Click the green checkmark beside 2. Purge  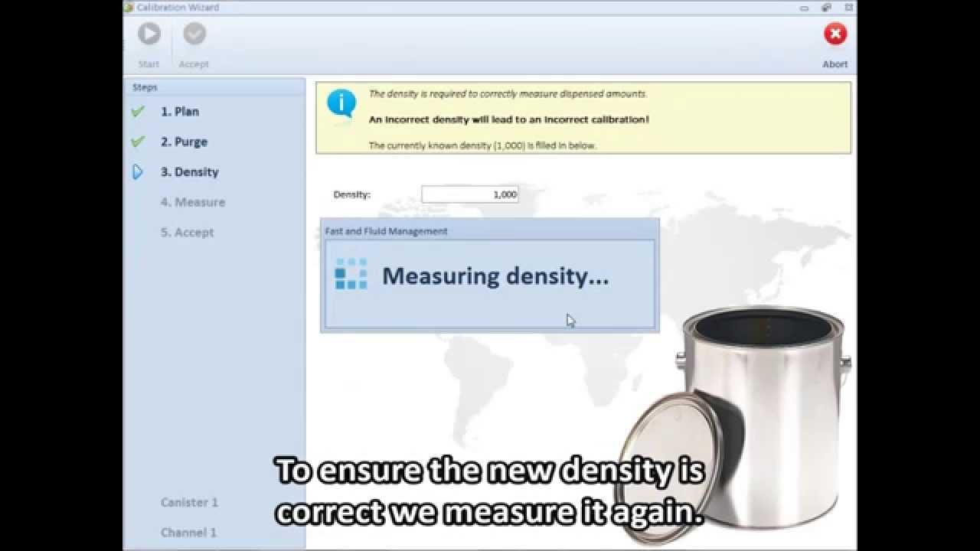coord(138,142)
